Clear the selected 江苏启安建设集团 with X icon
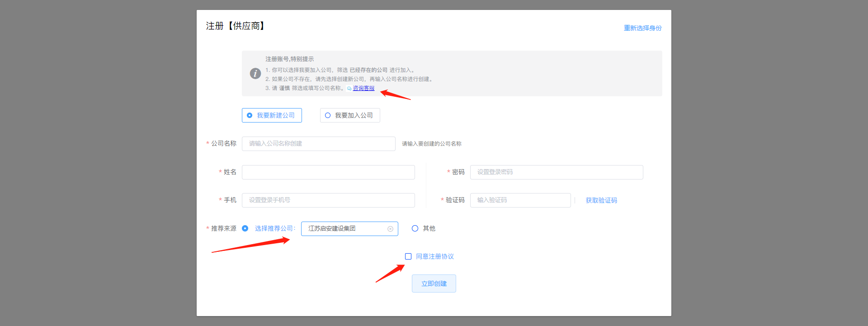This screenshot has height=326, width=868. (390, 229)
